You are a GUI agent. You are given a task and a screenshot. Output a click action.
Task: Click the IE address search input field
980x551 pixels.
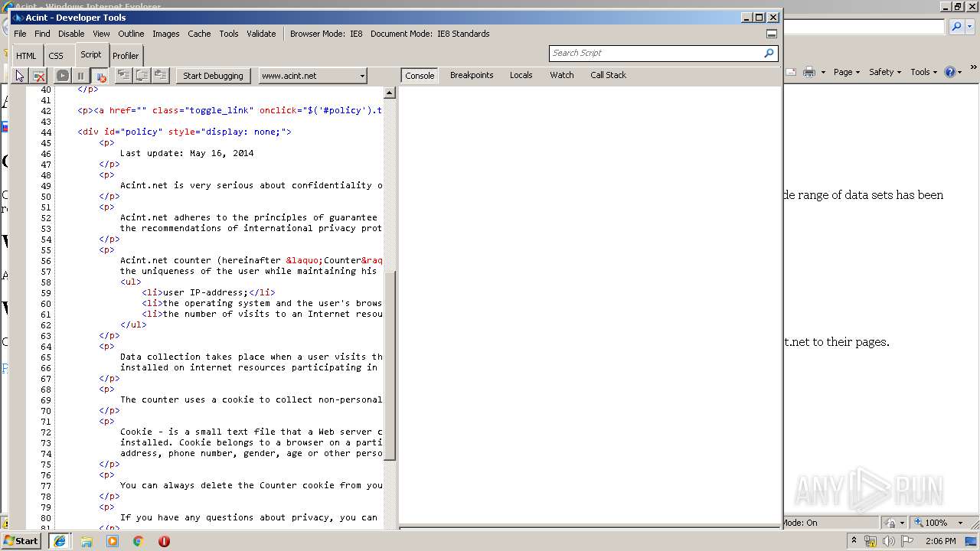pos(864,27)
